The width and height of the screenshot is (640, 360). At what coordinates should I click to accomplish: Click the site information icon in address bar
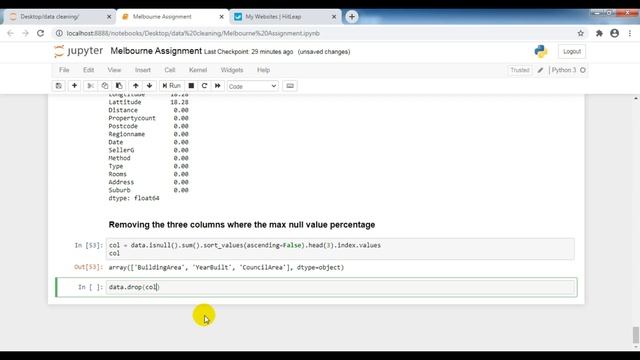pyautogui.click(x=59, y=33)
